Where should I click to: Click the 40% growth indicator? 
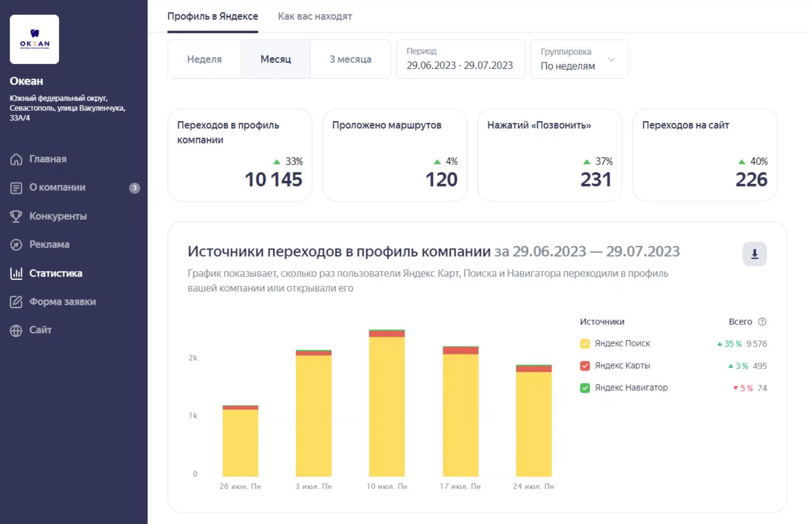(753, 161)
